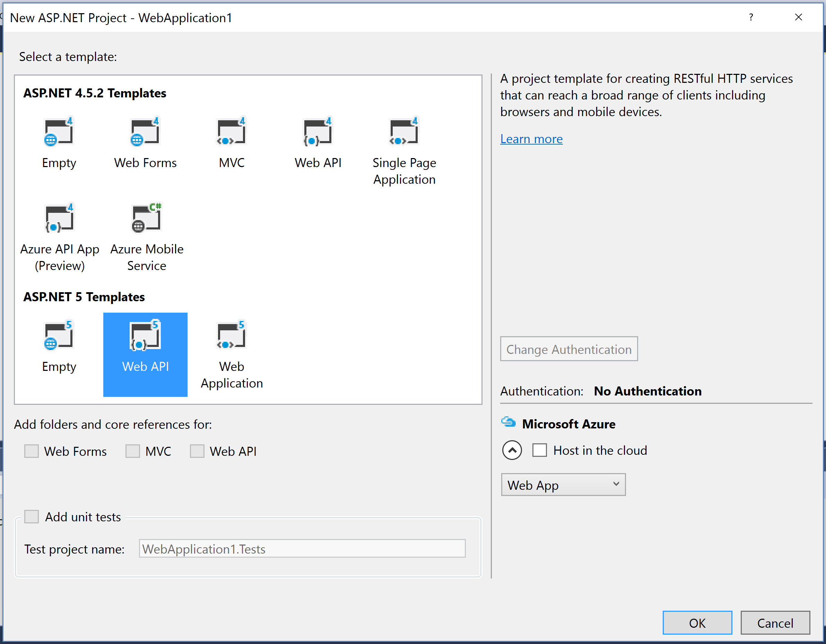Click the Change Authentication button
826x644 pixels.
pos(569,349)
